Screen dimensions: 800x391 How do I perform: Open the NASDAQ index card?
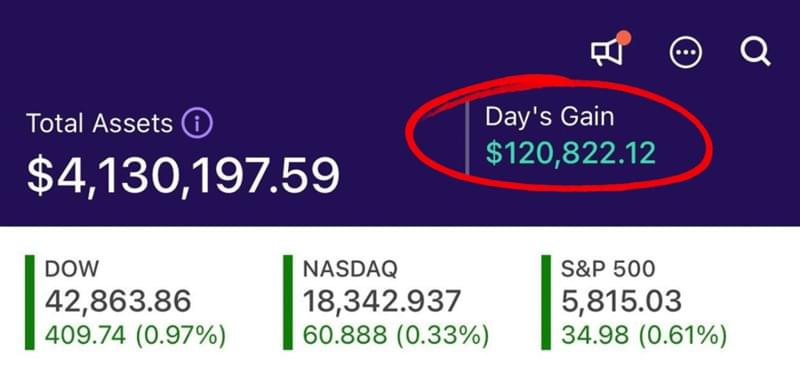pos(386,302)
